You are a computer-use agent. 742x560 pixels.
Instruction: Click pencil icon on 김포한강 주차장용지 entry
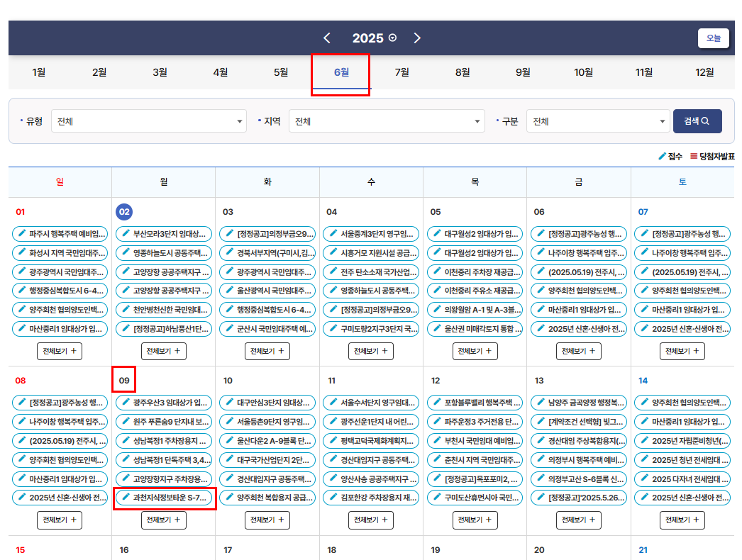333,497
